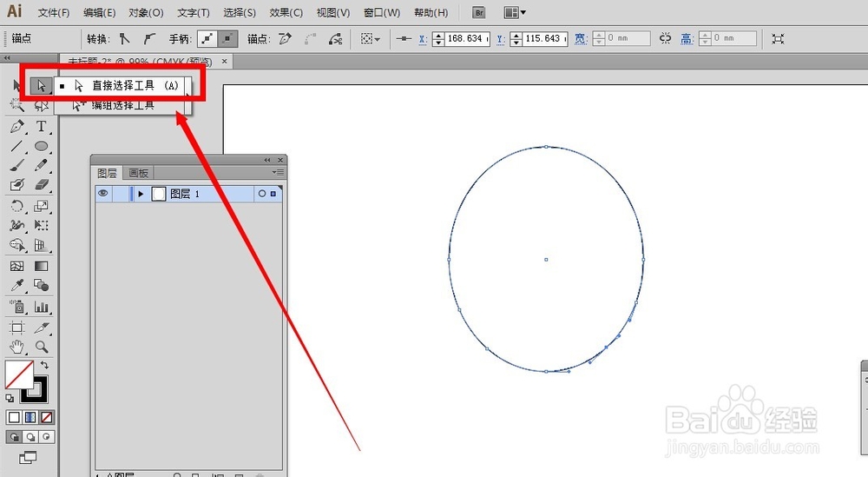Select the Blob Brush tool

point(17,184)
